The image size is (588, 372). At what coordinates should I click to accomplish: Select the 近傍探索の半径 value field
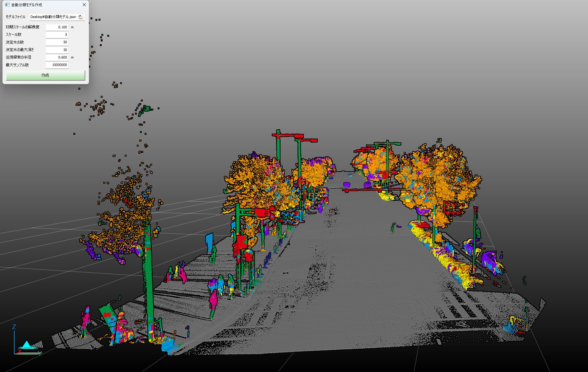[57, 57]
